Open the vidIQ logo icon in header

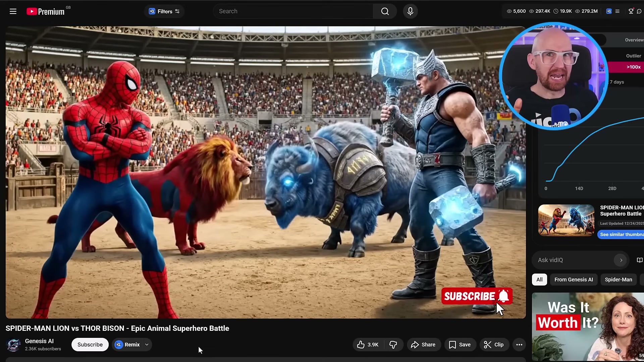[x=609, y=11]
